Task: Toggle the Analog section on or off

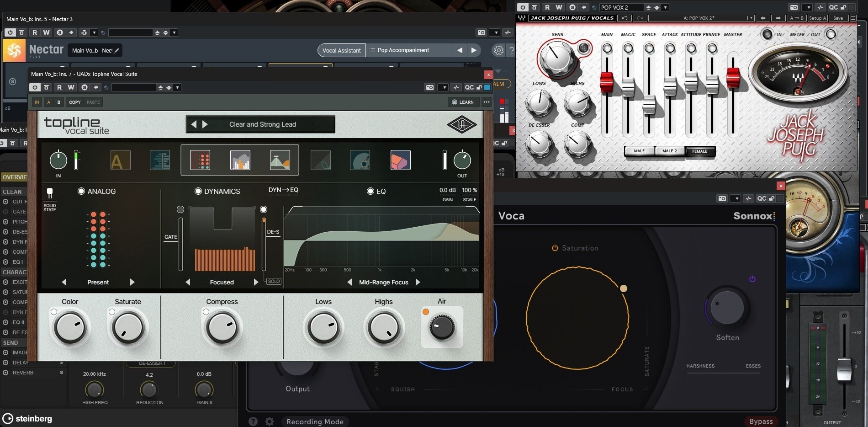Action: coord(81,191)
